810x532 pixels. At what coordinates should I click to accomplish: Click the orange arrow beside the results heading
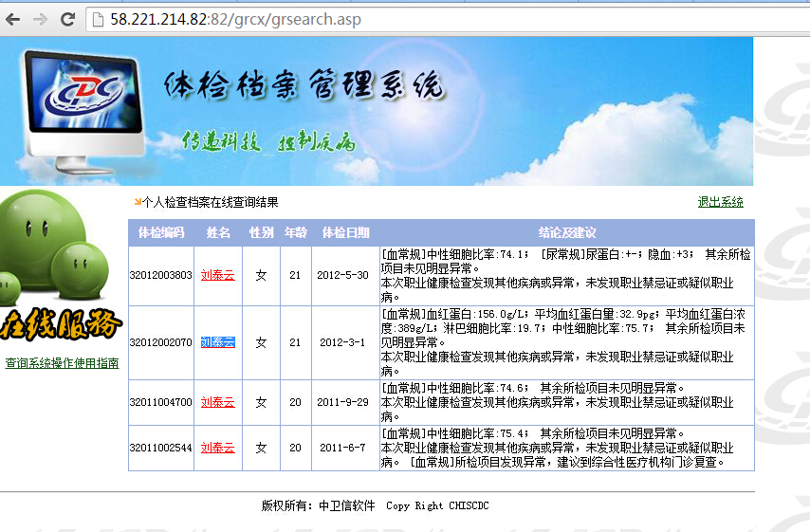tap(138, 201)
